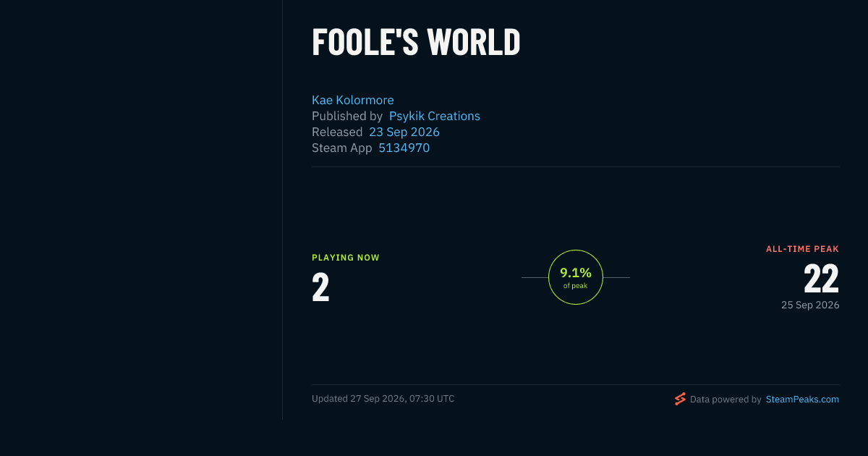868x456 pixels.
Task: Click the empty left sidebar panel
Action: tap(141, 210)
